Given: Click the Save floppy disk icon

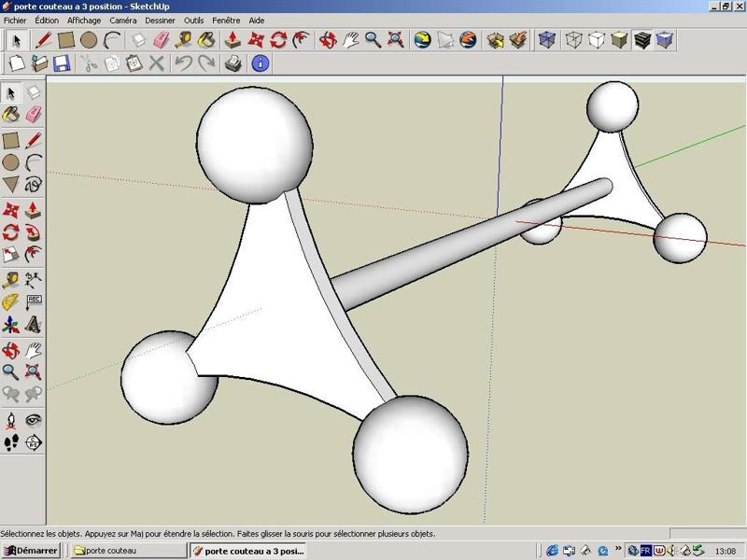Looking at the screenshot, I should [x=62, y=63].
